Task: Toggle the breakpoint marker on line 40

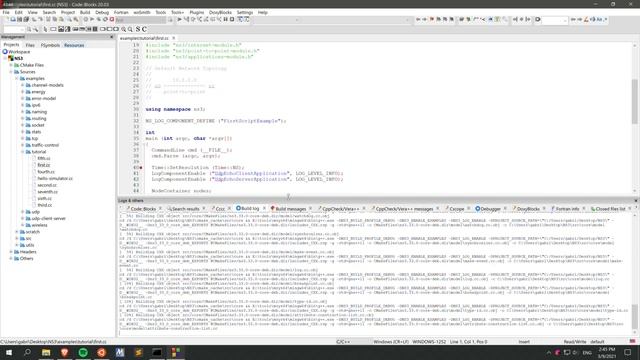Action: tap(141, 167)
